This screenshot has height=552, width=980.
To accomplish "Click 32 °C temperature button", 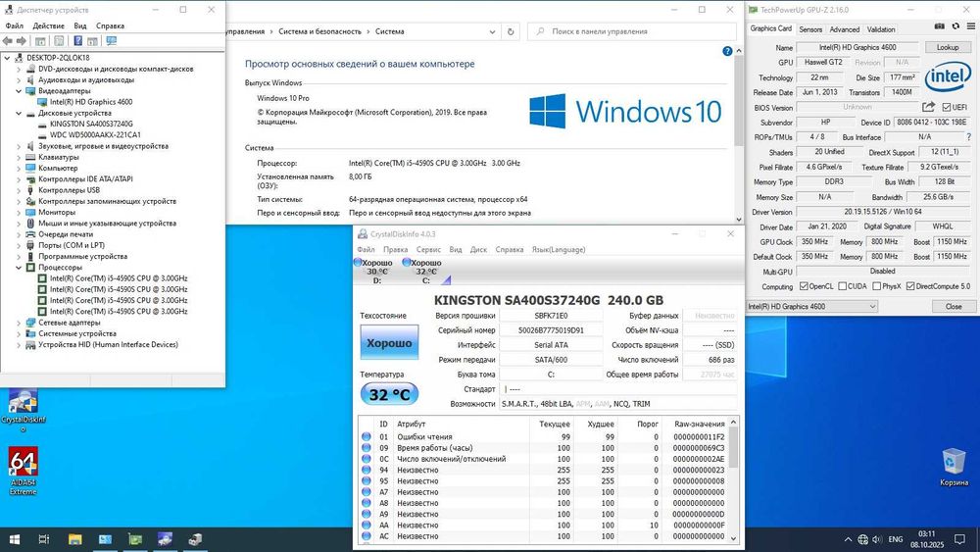I will pos(389,394).
